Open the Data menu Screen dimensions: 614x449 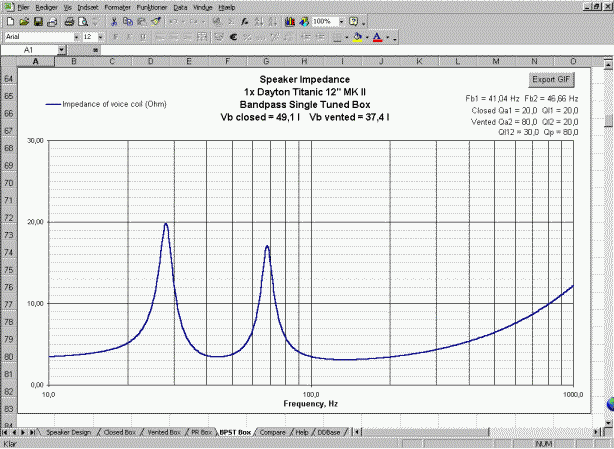coord(180,7)
